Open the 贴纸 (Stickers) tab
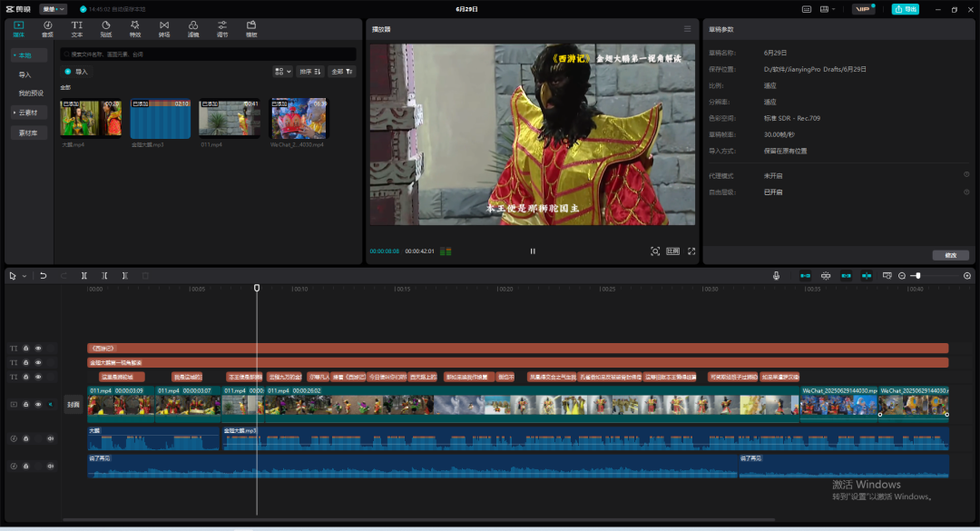Viewport: 980px width, 531px height. (105, 29)
